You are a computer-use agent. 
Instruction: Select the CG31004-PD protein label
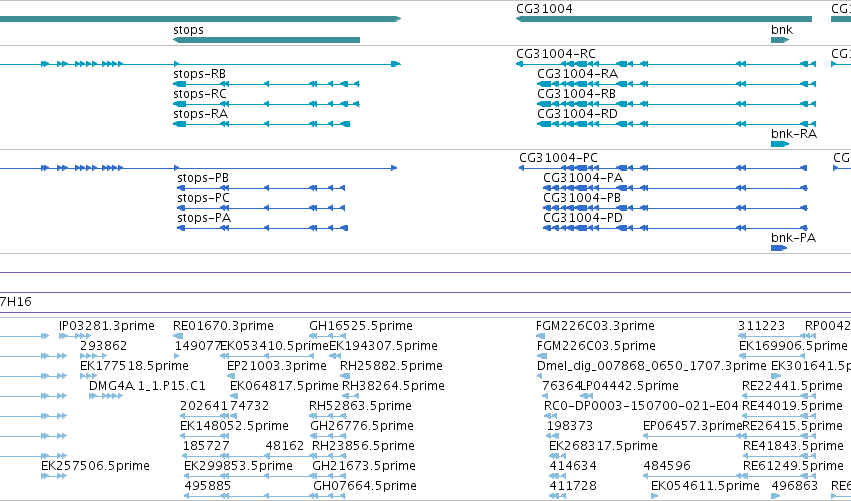(583, 218)
